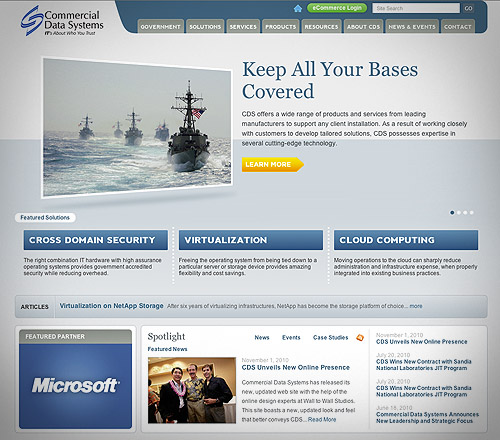This screenshot has height=440, width=500.
Task: Click the Featured Solutions label
Action: point(45,218)
